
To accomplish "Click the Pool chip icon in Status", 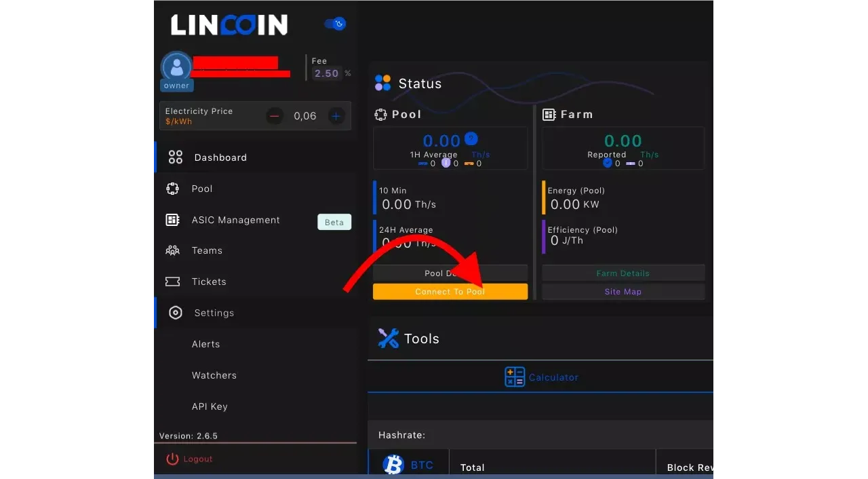I will coord(380,115).
